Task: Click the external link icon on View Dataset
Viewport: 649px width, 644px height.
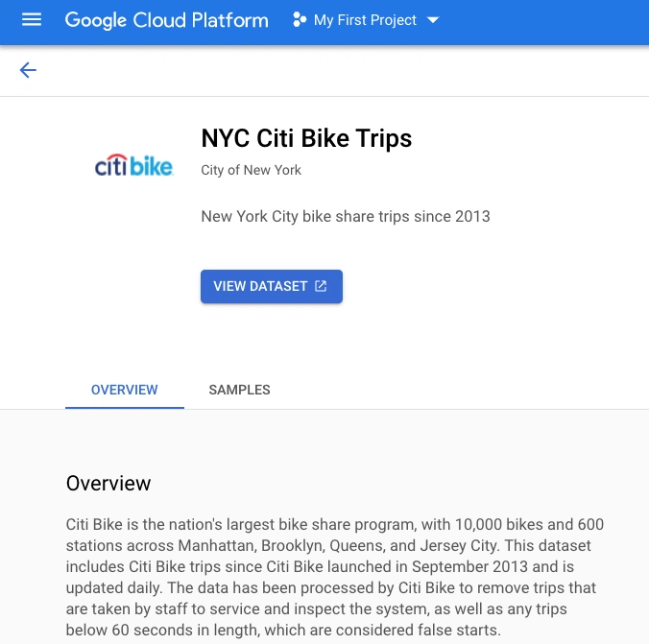Action: (322, 286)
